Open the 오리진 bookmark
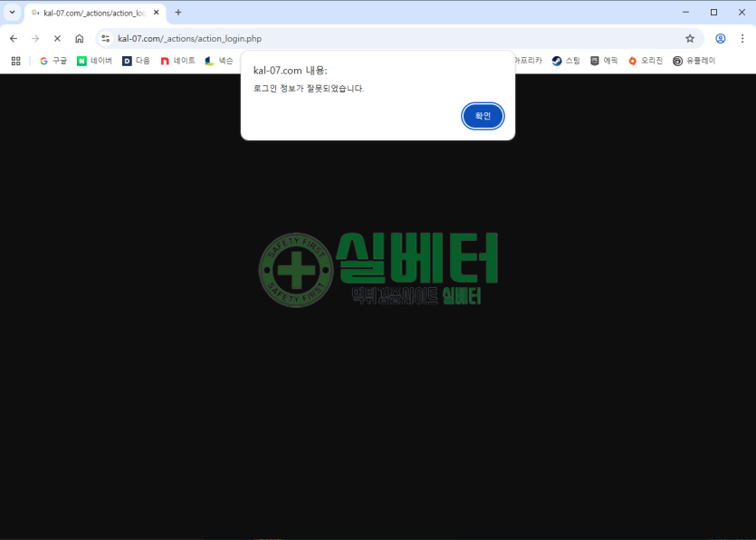756x540 pixels. coord(646,61)
